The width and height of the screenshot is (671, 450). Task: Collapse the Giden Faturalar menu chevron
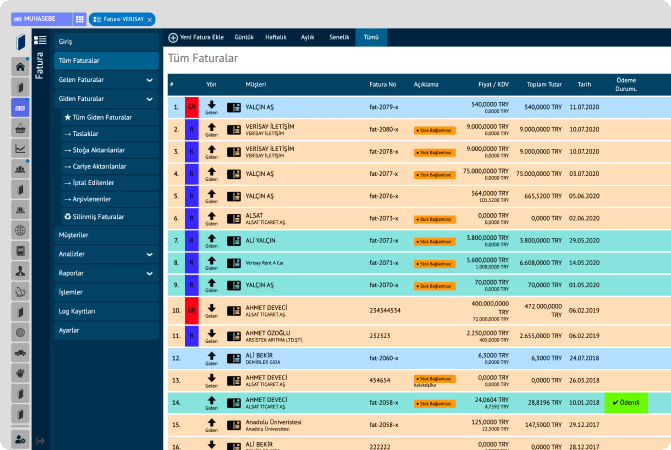coord(149,99)
